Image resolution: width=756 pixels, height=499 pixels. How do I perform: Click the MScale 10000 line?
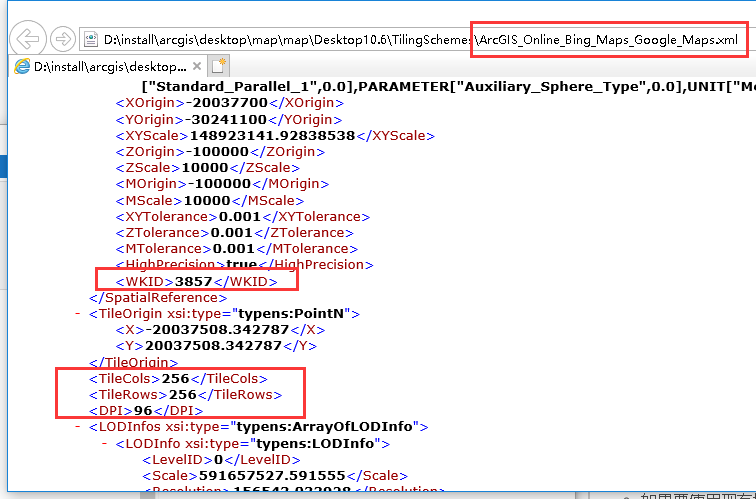pos(210,200)
